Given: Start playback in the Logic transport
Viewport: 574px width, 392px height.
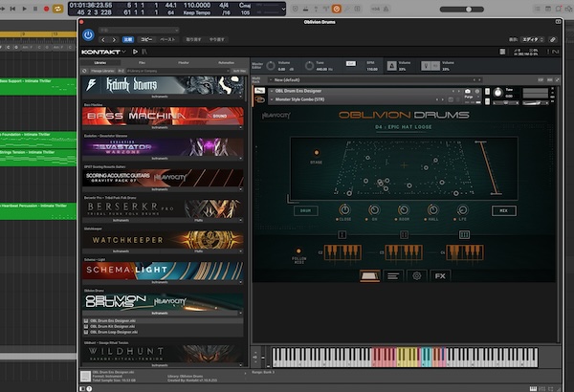Looking at the screenshot, I should pos(24,9).
